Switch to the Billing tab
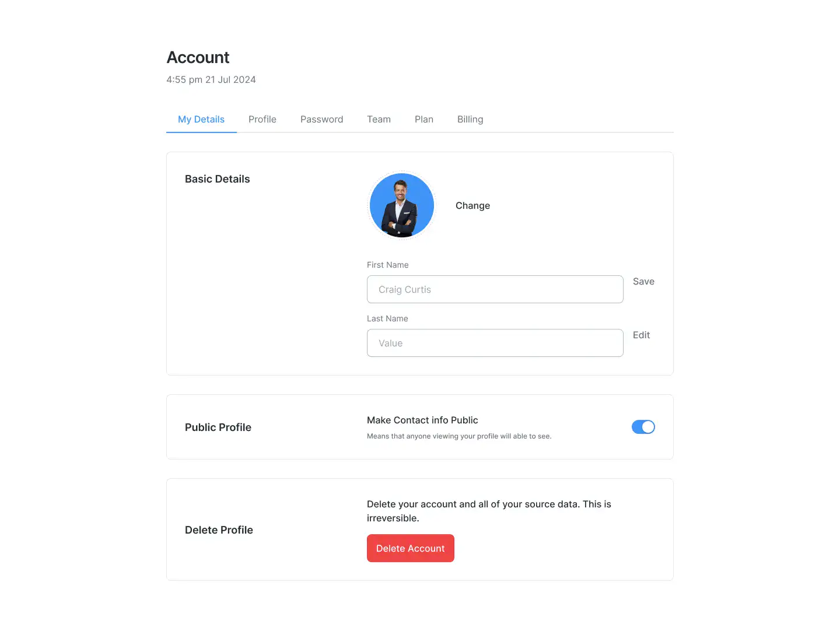Screen dimensions: 840x628 pos(470,119)
